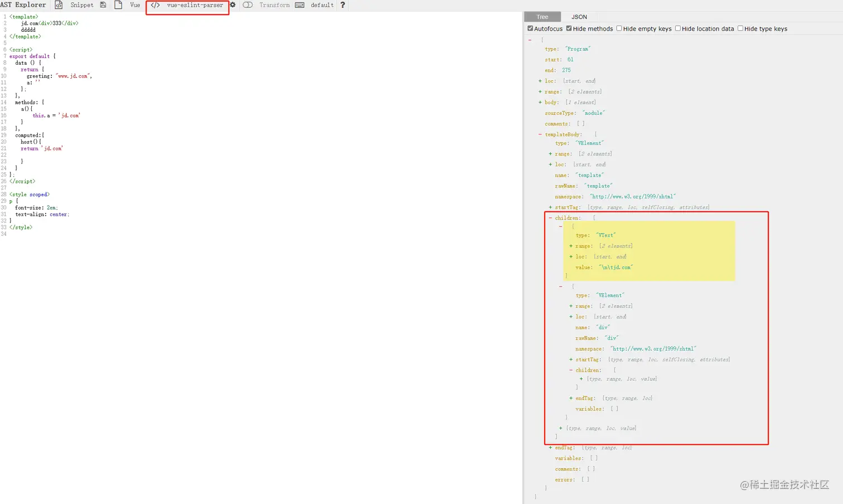Screen dimensions: 843x504
Task: Expand the div element's loc
Action: tap(571, 317)
